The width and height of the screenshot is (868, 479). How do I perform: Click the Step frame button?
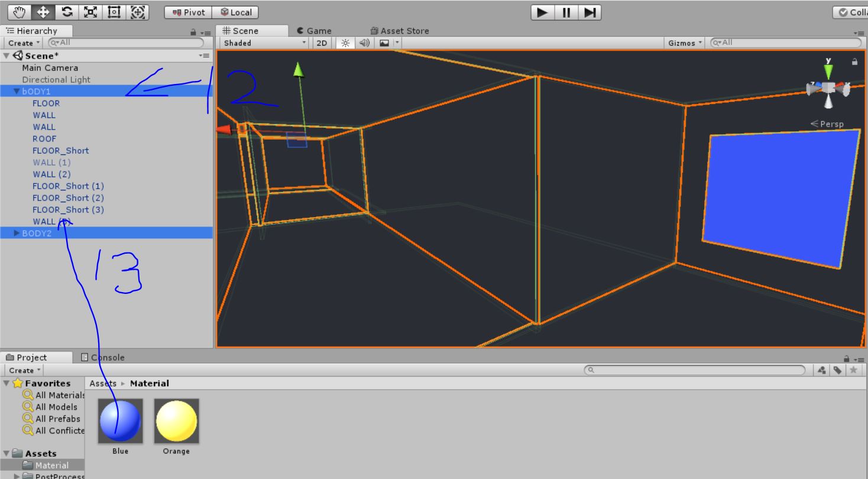[x=590, y=12]
